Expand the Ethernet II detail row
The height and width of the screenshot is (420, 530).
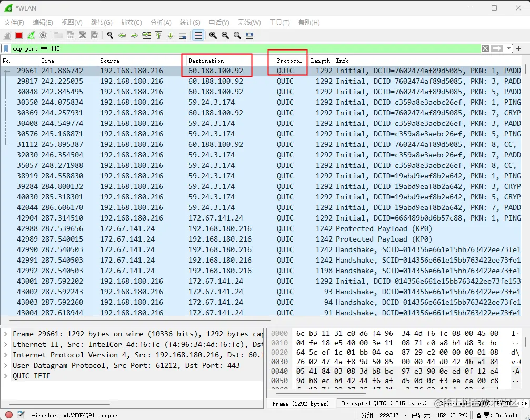coord(6,344)
